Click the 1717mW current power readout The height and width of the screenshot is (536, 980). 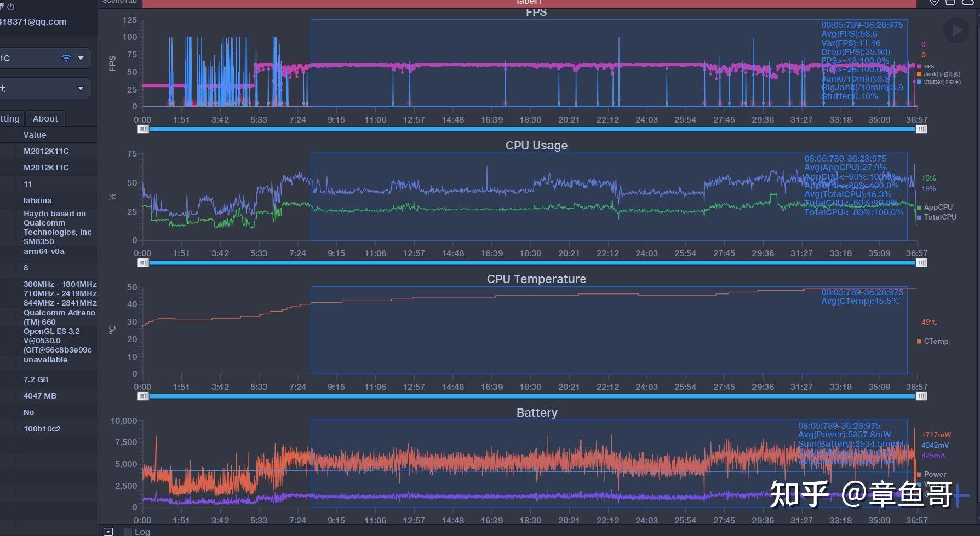(936, 435)
